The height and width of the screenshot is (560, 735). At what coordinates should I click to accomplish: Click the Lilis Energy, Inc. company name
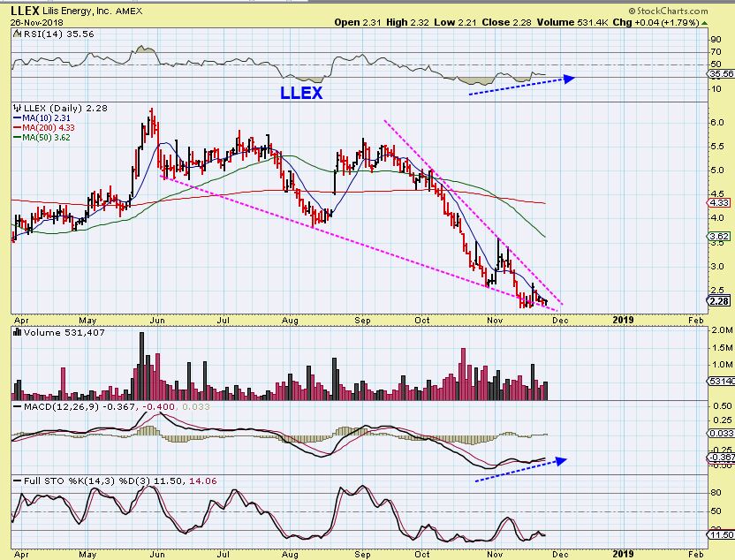click(78, 11)
